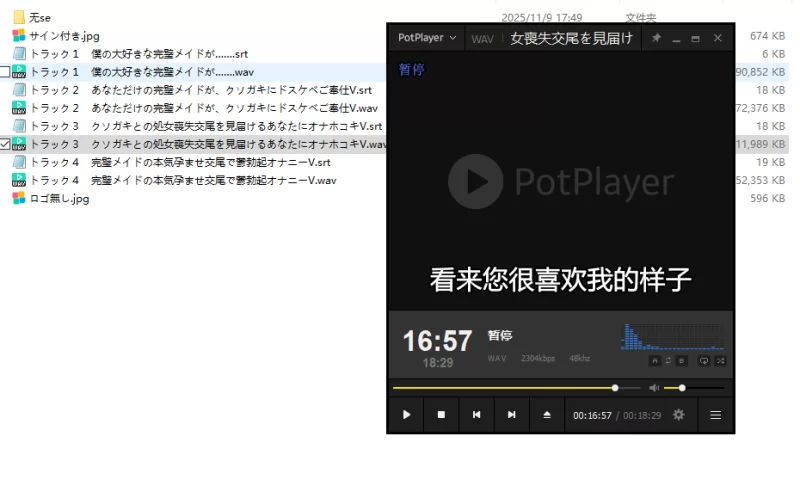
Task: Start playback with the PotPlayer play button
Action: coord(406,415)
